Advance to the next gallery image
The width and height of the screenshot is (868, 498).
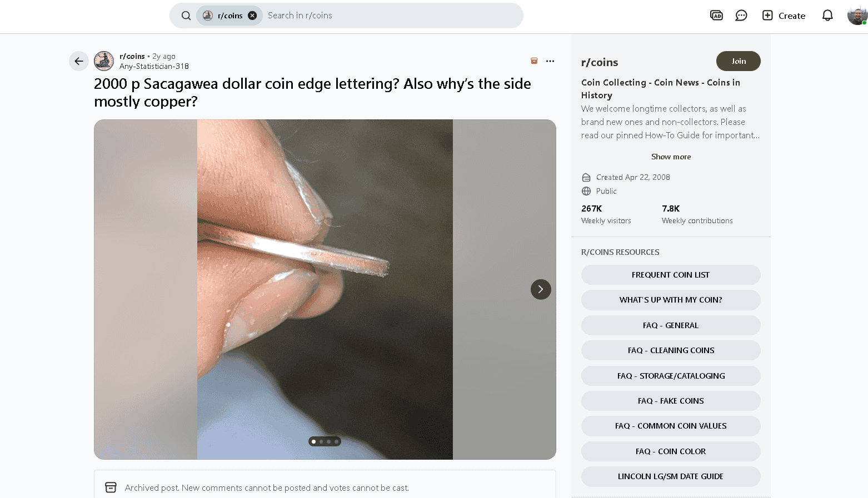point(541,289)
